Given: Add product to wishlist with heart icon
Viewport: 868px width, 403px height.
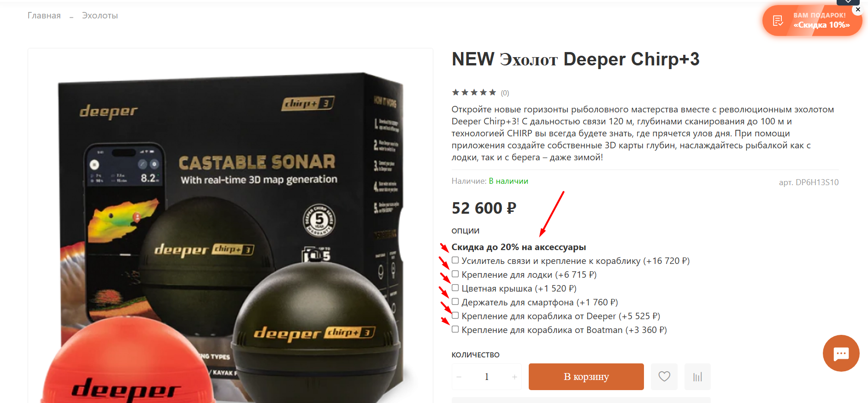Looking at the screenshot, I should click(664, 377).
